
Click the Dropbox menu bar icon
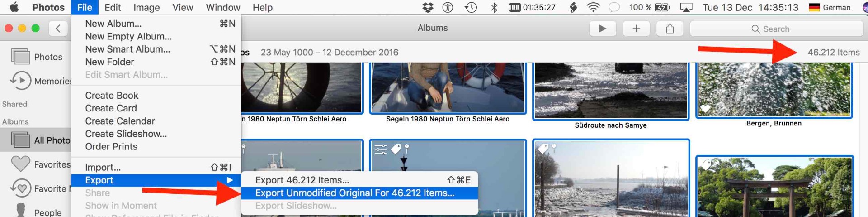pyautogui.click(x=427, y=7)
